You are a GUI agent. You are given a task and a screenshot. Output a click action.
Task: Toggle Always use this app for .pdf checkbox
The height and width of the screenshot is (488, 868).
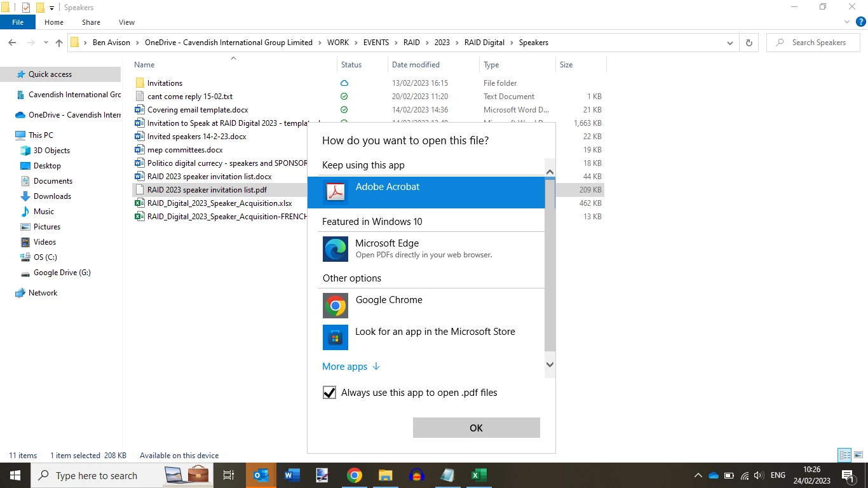coord(329,393)
